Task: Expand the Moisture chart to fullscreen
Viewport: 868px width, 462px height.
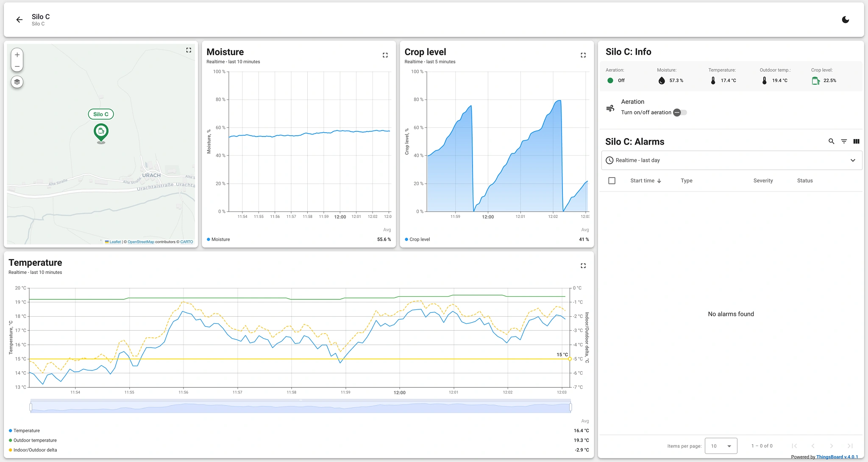Action: coord(385,55)
